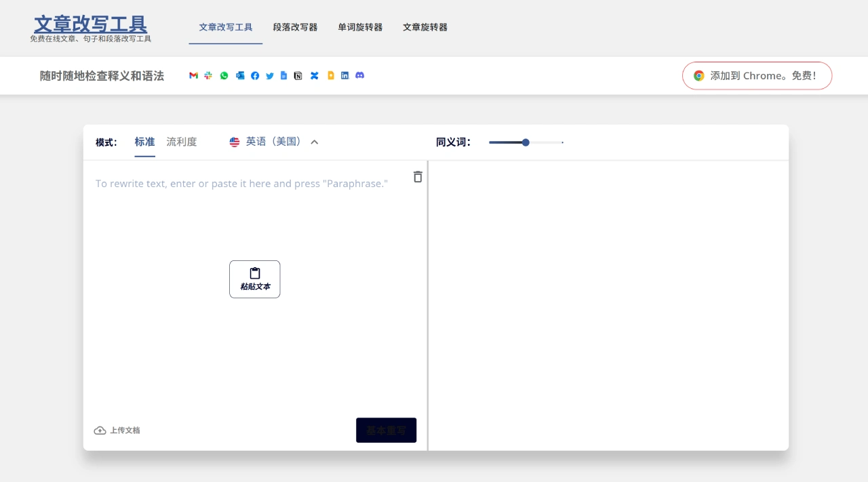The width and height of the screenshot is (868, 482).
Task: Click the WhatsApp icon
Action: pyautogui.click(x=224, y=76)
